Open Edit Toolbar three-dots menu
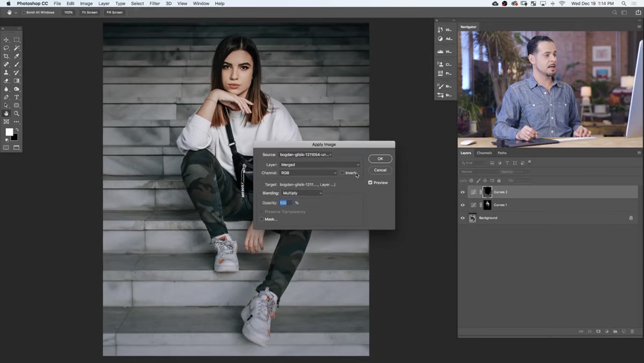This screenshot has width=644, height=363. (x=17, y=122)
